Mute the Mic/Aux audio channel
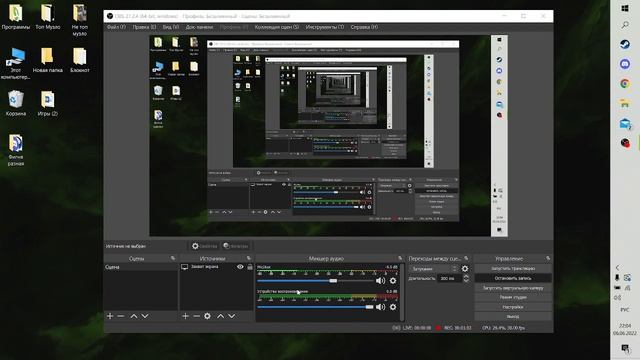 (x=380, y=280)
